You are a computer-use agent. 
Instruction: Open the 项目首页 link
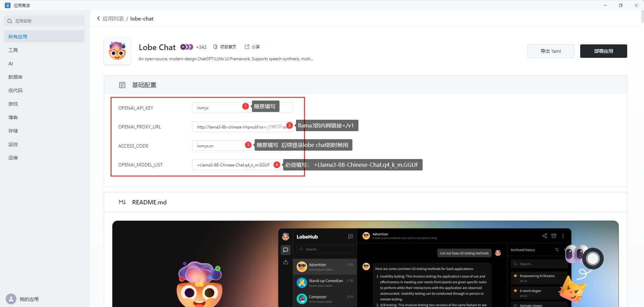(x=228, y=47)
